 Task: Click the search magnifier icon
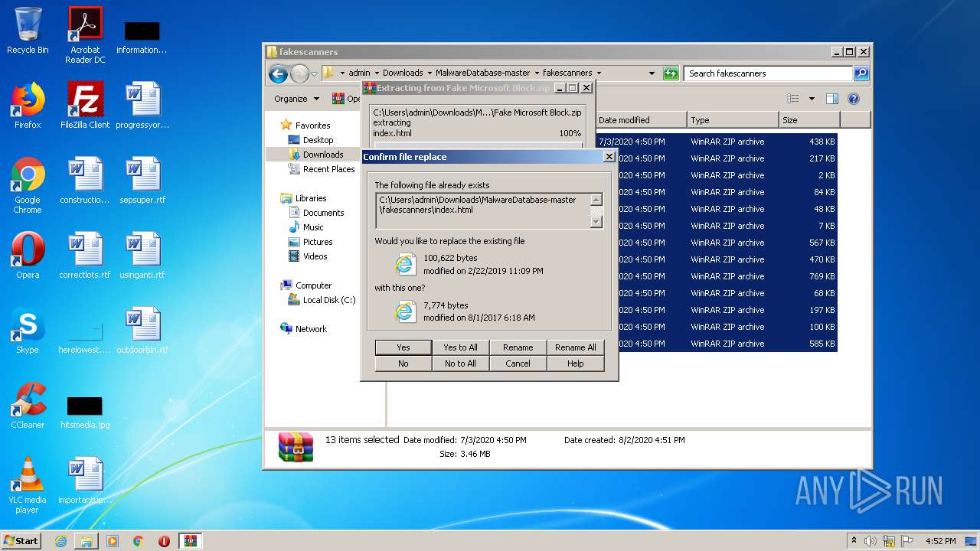pyautogui.click(x=861, y=73)
